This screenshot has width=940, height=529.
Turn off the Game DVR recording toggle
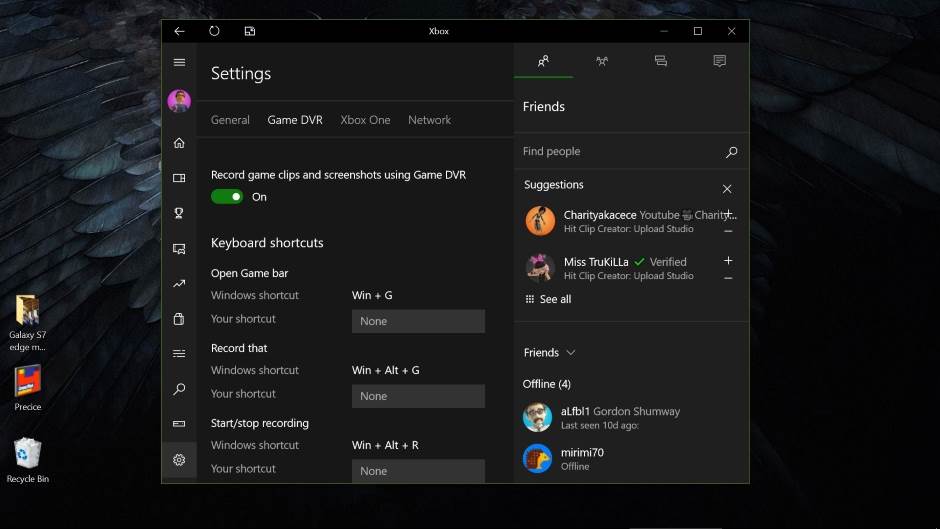[x=227, y=197]
